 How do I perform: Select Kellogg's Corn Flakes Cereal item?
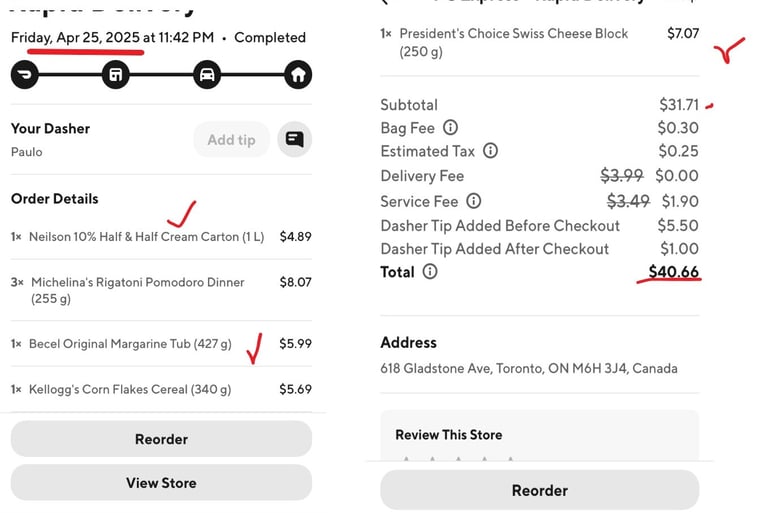point(161,390)
